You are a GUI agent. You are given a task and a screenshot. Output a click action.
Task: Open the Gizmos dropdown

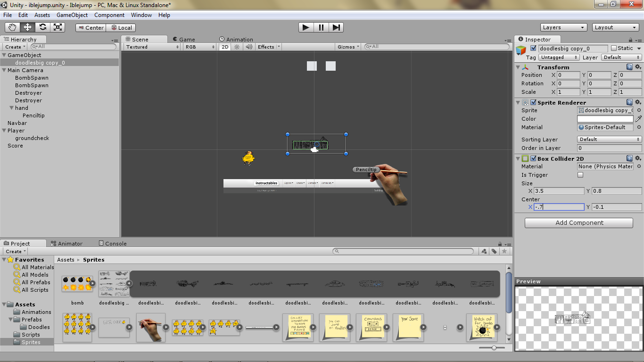point(349,47)
